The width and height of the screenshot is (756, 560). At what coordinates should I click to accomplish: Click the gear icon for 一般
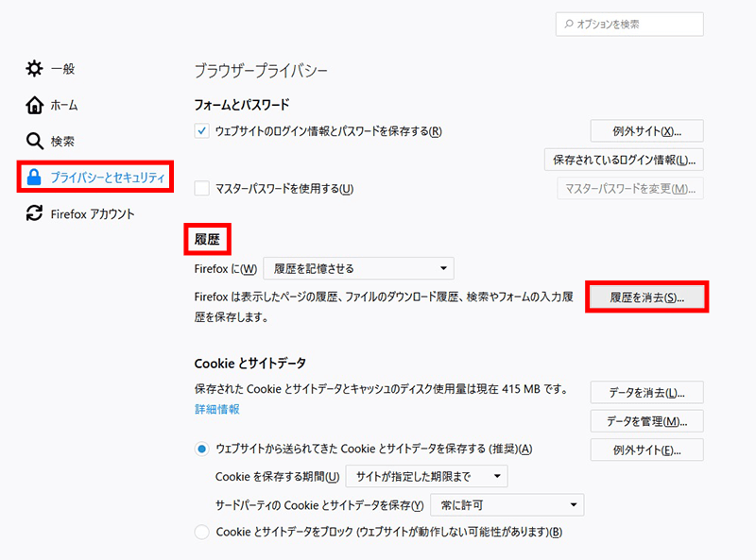(x=34, y=68)
